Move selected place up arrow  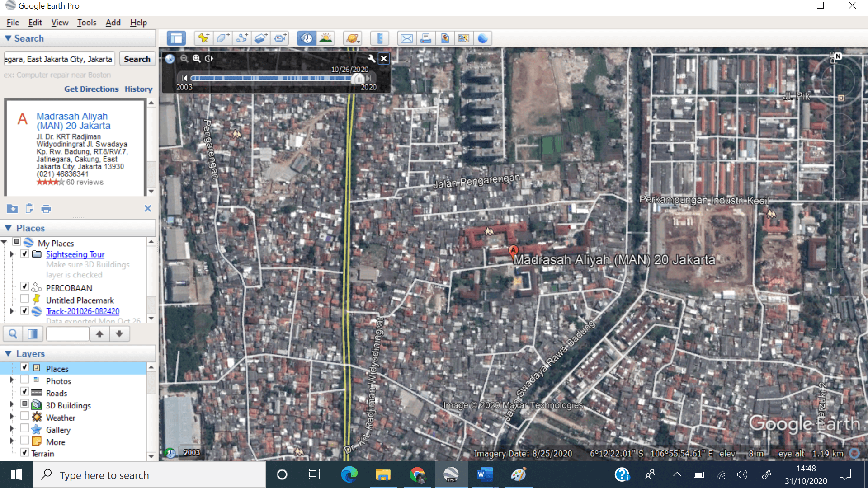[99, 334]
